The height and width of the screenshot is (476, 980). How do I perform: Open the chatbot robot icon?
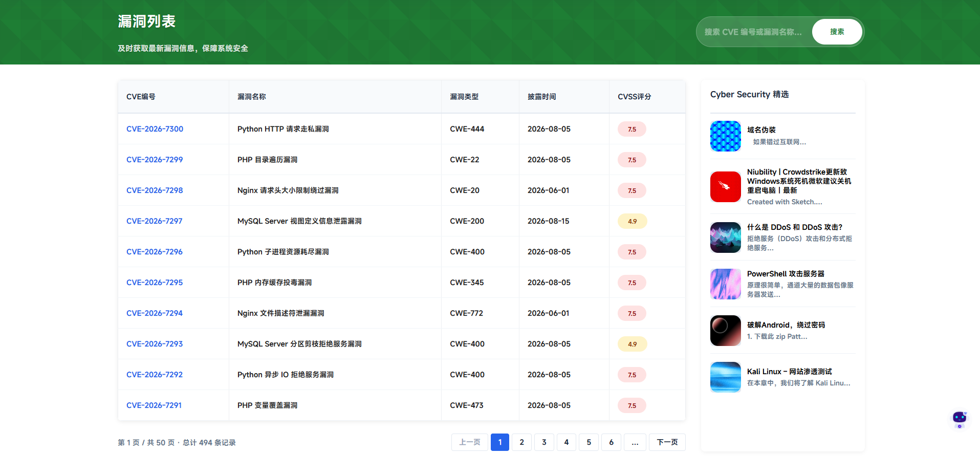tap(960, 419)
